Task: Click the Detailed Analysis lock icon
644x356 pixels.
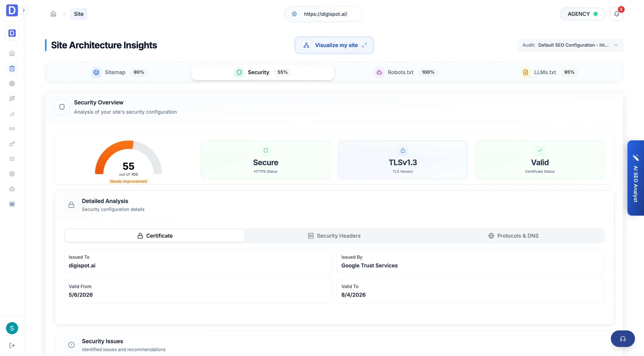Action: 71,205
